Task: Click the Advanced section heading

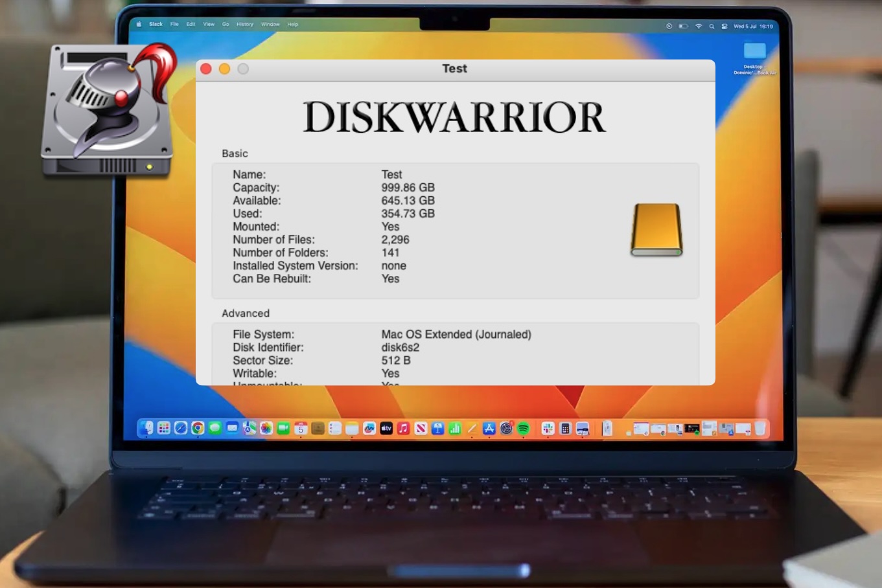Action: [x=246, y=313]
